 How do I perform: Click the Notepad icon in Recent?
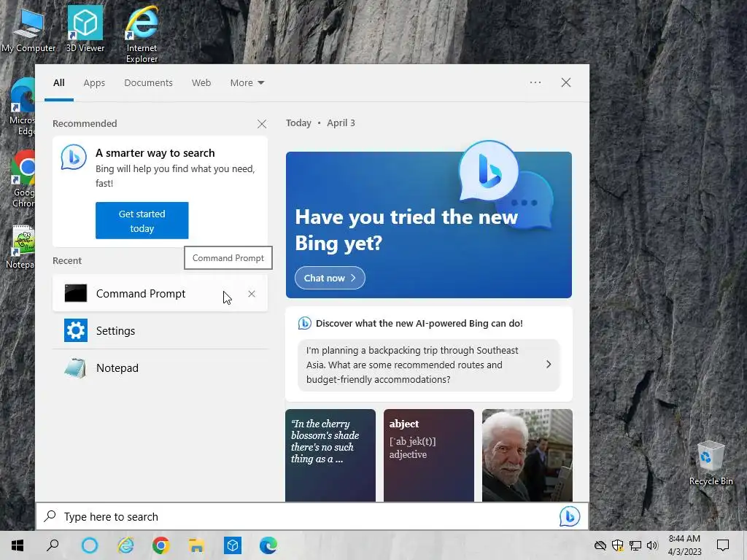point(76,368)
